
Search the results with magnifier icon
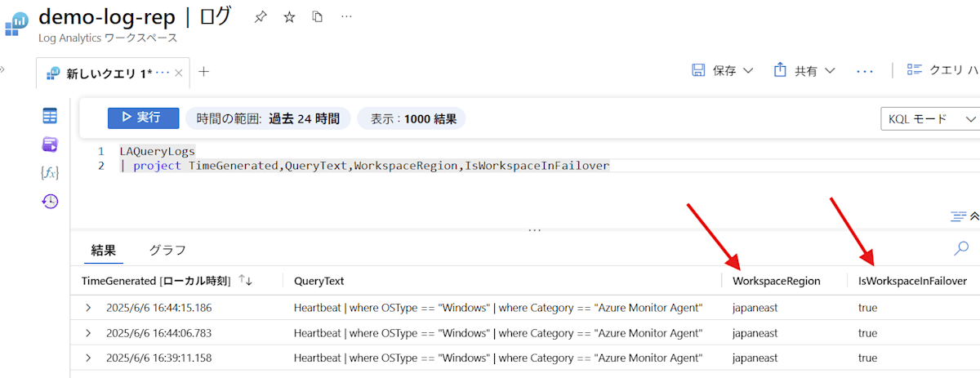(x=962, y=248)
